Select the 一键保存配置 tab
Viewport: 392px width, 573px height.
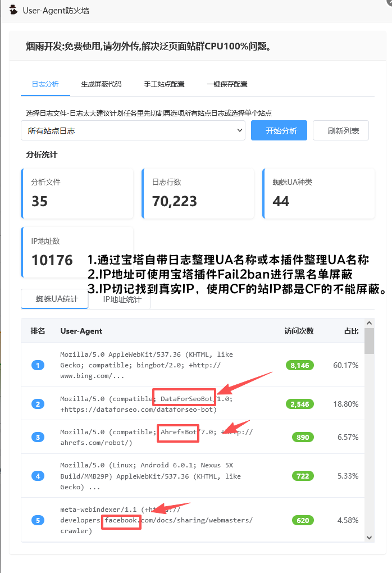(227, 84)
